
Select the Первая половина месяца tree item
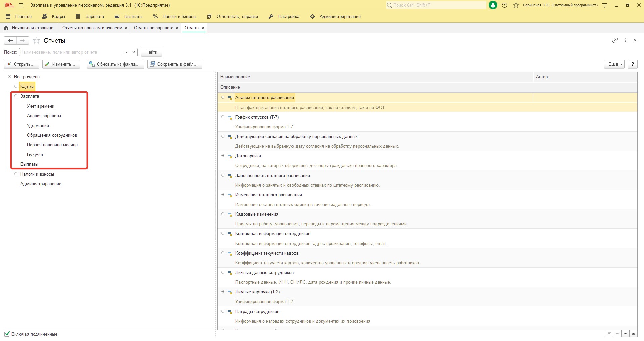(52, 145)
